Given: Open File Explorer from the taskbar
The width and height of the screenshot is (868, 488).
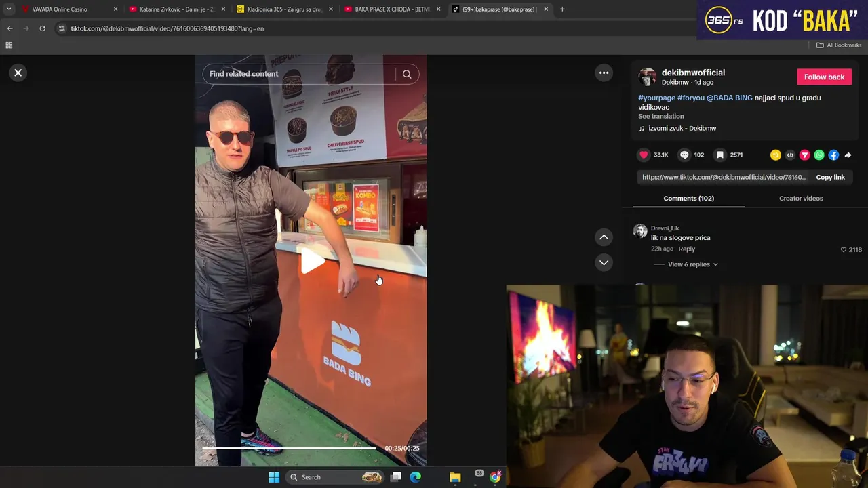Looking at the screenshot, I should [x=455, y=477].
